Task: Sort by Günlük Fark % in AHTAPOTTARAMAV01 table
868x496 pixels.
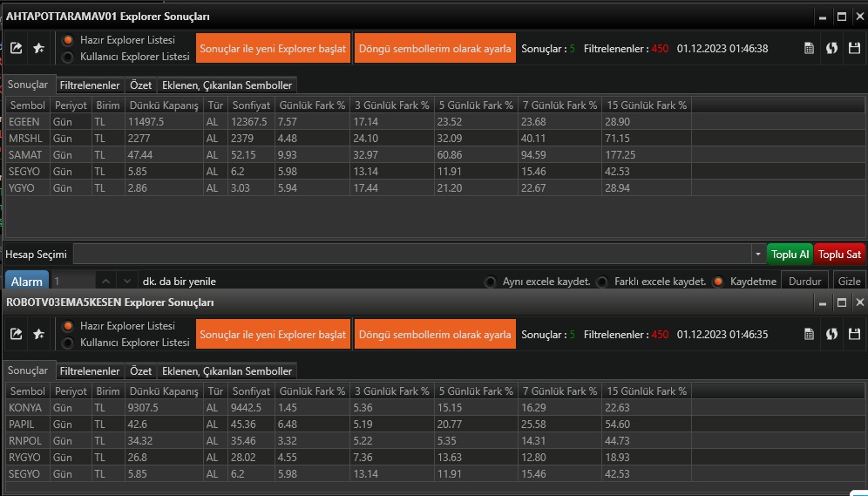Action: (x=312, y=105)
